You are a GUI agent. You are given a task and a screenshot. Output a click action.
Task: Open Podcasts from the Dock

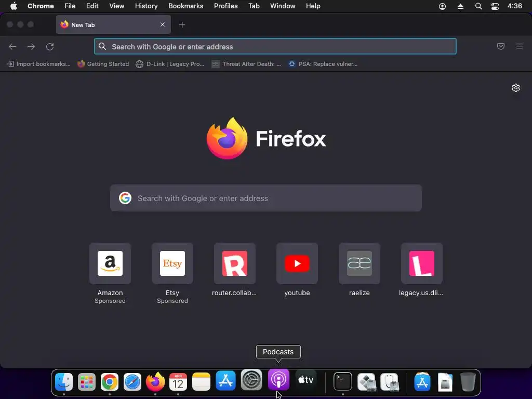click(278, 380)
